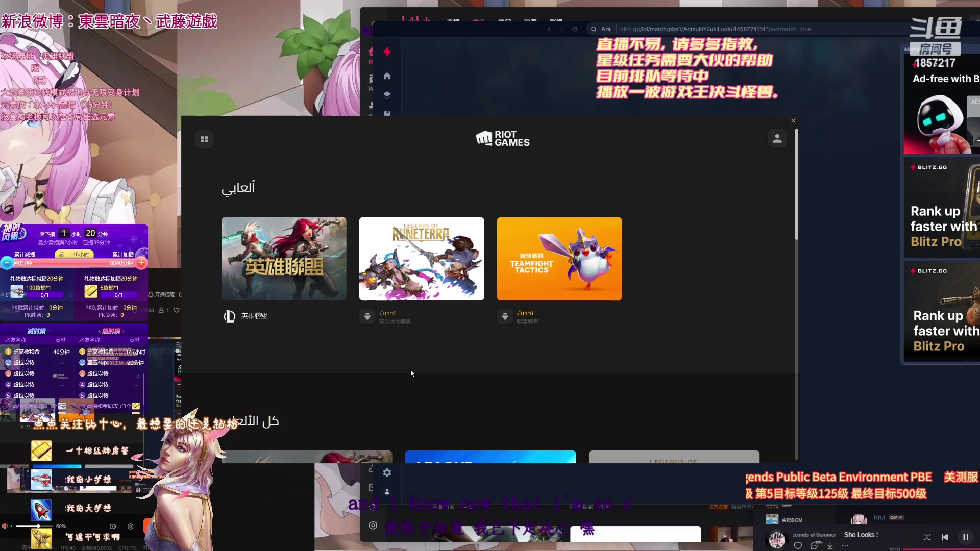Image resolution: width=980 pixels, height=551 pixels.
Task: Click the 加时榜 leaderboard header
Action: point(111,331)
